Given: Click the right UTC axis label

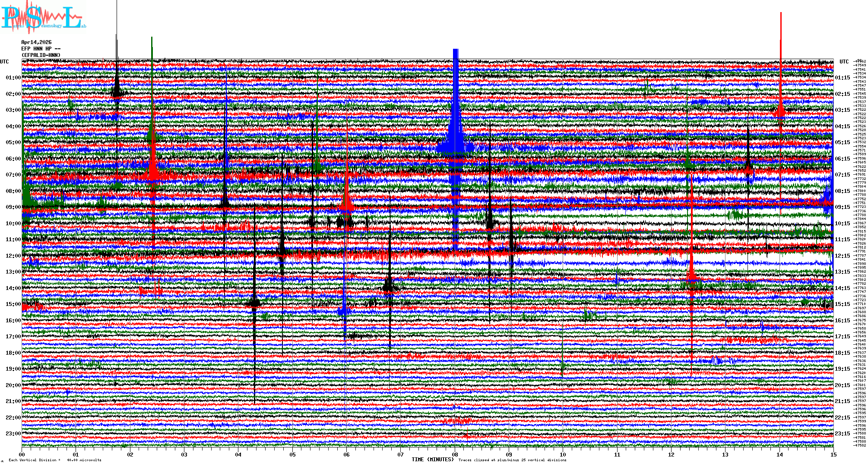Looking at the screenshot, I should (x=844, y=62).
